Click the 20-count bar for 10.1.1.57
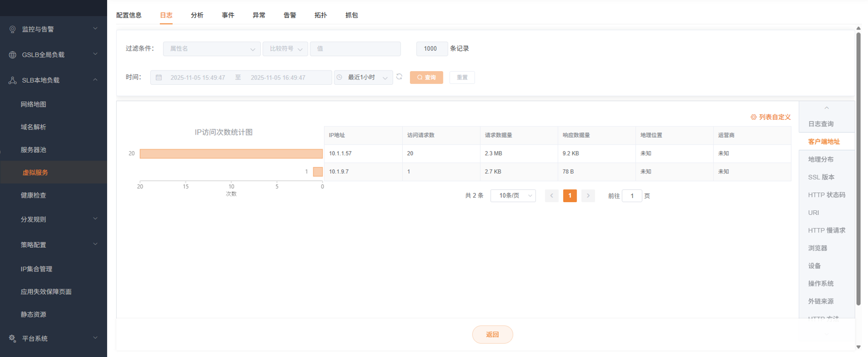The height and width of the screenshot is (357, 868). (x=231, y=154)
